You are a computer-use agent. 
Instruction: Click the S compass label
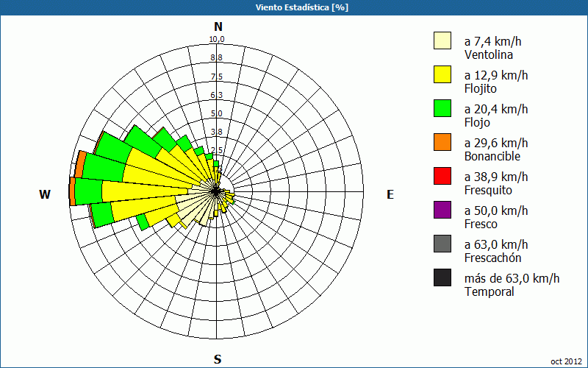coord(218,359)
